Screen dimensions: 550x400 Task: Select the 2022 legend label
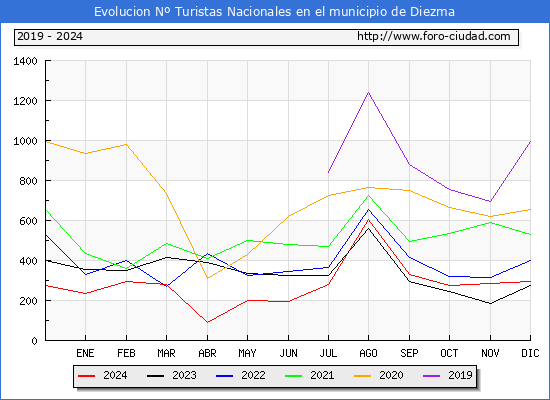coord(253,375)
